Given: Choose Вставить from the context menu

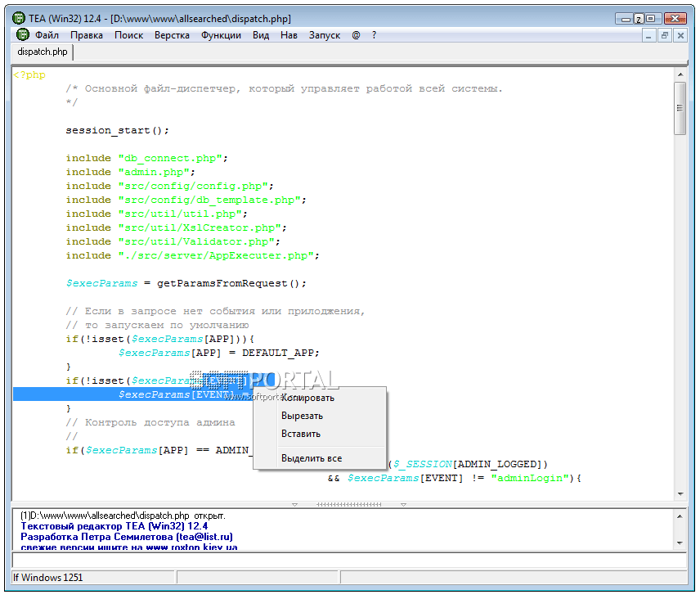Looking at the screenshot, I should (x=301, y=434).
